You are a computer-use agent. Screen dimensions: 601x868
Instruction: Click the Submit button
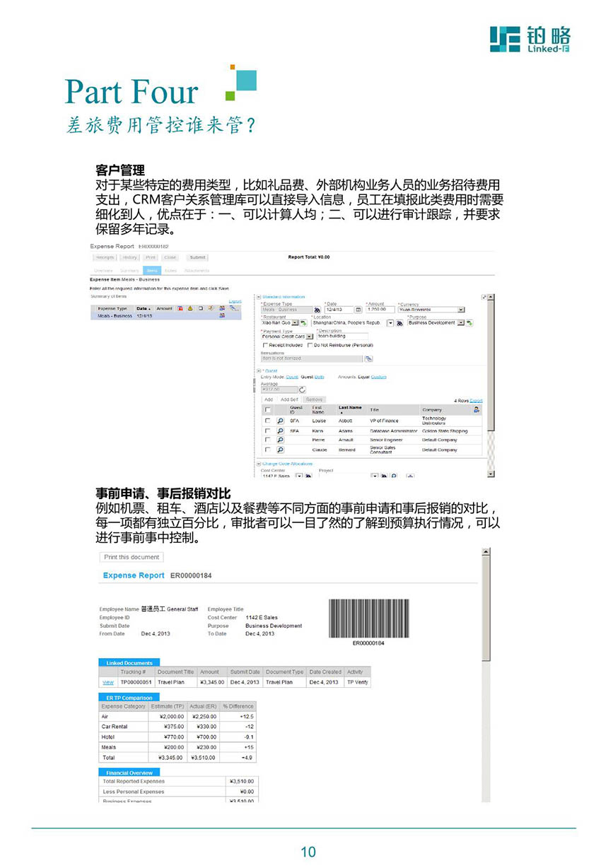click(197, 257)
